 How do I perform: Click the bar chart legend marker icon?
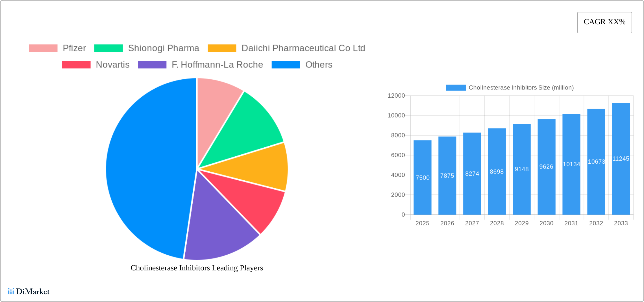click(456, 87)
